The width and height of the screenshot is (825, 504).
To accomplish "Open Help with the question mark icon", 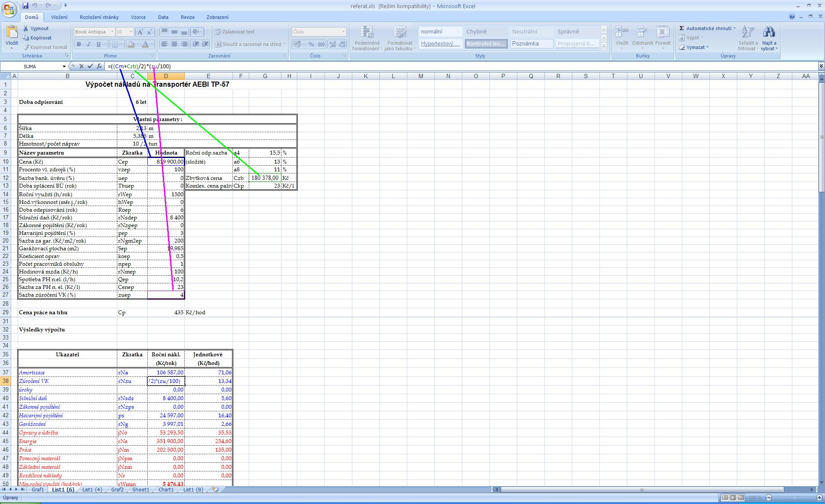I will pos(792,17).
